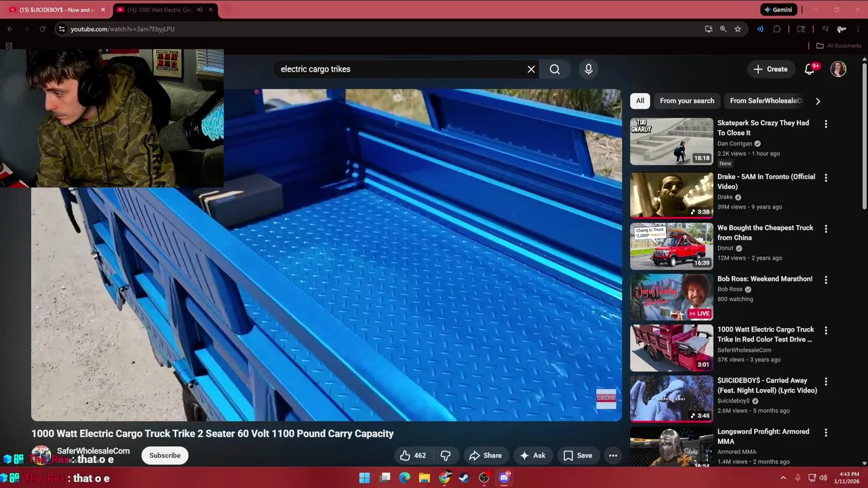Click the Dan Corrigan channel name
Image resolution: width=868 pixels, height=488 pixels.
734,144
